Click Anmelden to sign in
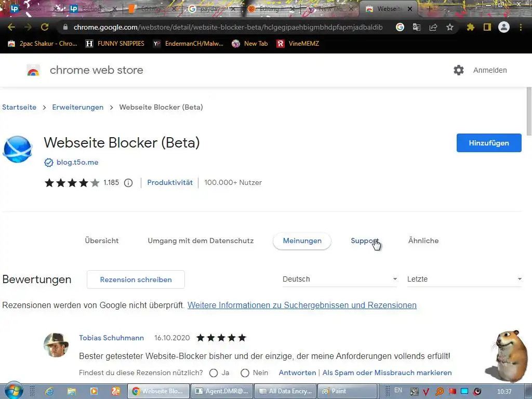Image resolution: width=532 pixels, height=399 pixels. coord(490,70)
